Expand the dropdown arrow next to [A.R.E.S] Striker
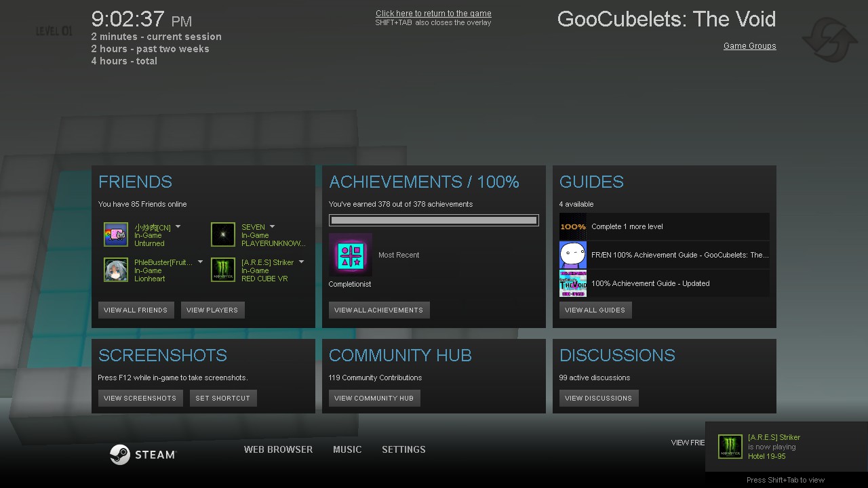The width and height of the screenshot is (868, 488). tap(301, 262)
